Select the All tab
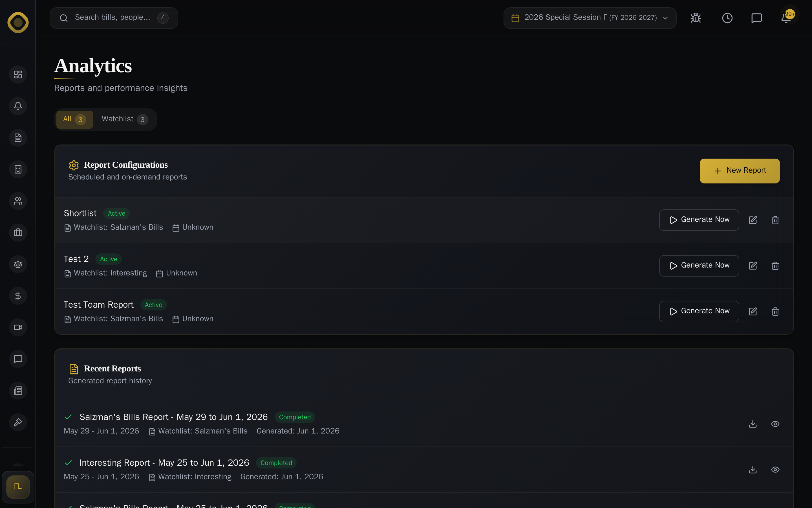Image resolution: width=812 pixels, height=508 pixels. point(74,119)
